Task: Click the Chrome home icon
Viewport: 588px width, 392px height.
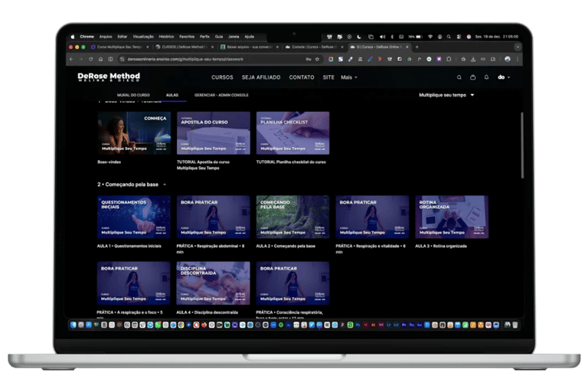Action: pyautogui.click(x=100, y=59)
